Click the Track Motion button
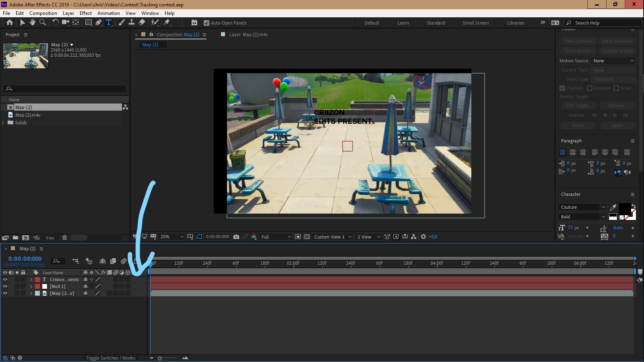This screenshot has width=644, height=362. pyautogui.click(x=578, y=51)
